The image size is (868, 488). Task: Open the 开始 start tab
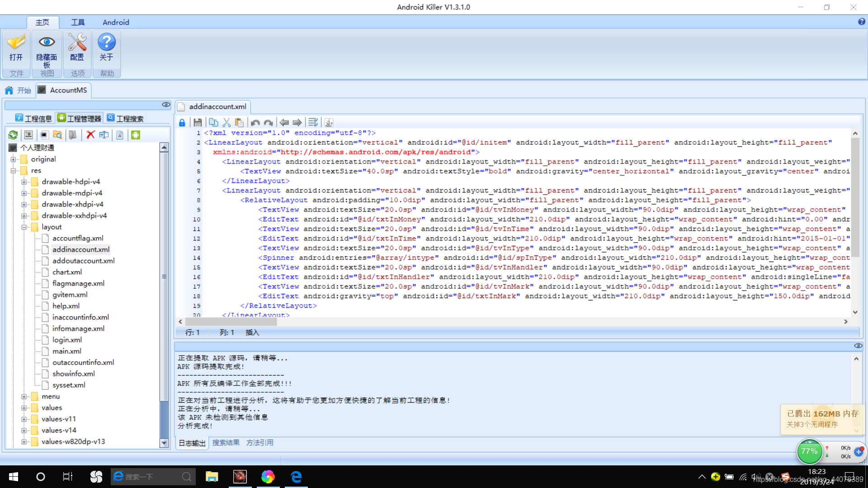(19, 90)
